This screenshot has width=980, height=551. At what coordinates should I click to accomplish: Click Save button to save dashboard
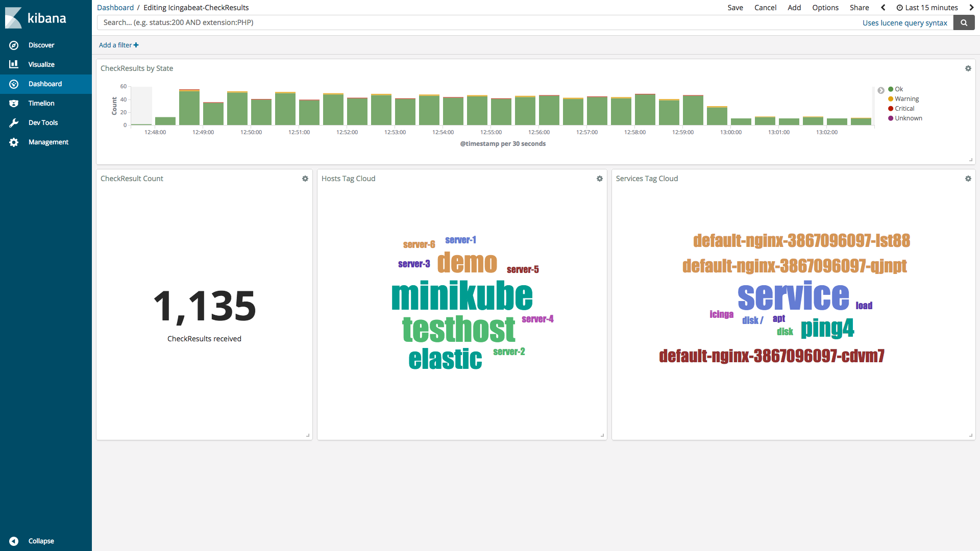pos(734,7)
